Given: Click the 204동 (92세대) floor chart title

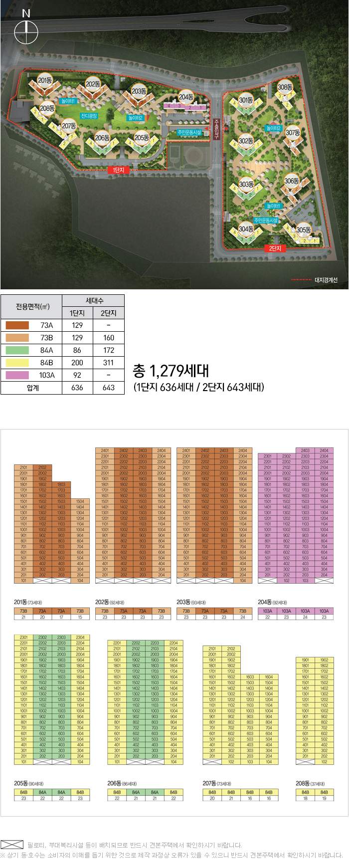Looking at the screenshot, I should [272, 602].
